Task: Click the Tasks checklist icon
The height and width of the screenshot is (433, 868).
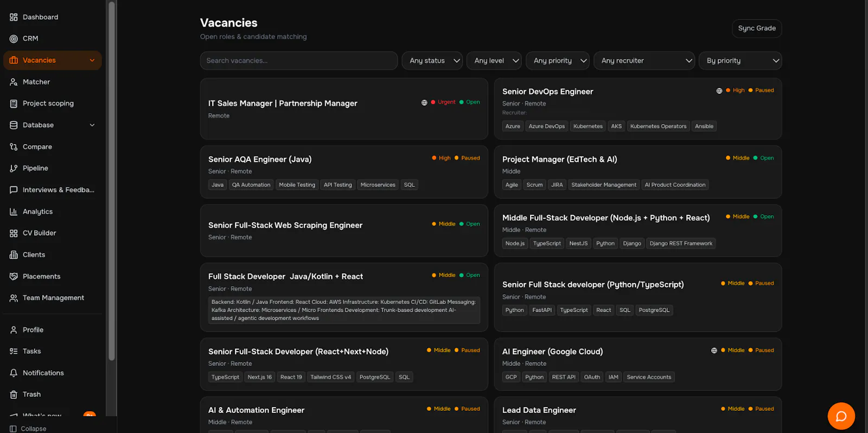Action: point(14,351)
